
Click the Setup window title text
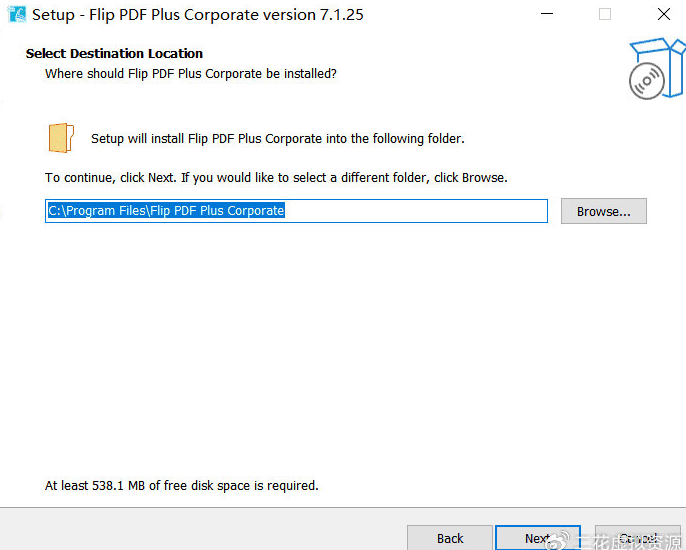click(198, 15)
